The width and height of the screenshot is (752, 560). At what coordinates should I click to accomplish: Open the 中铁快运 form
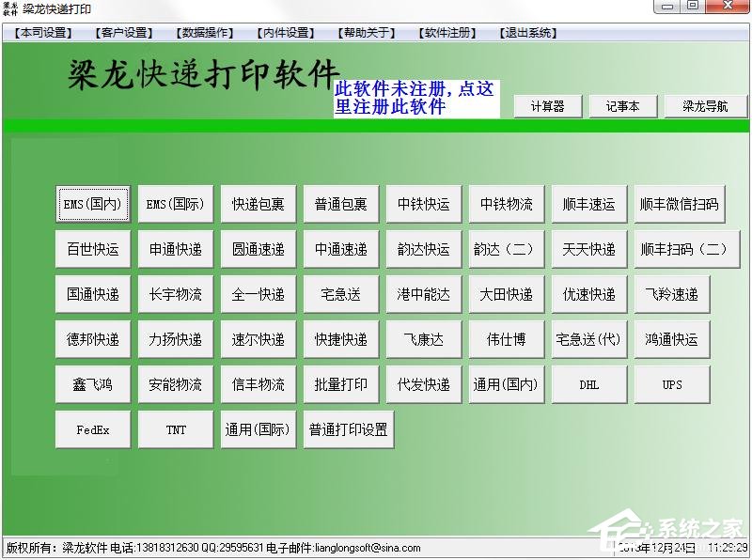tap(424, 204)
